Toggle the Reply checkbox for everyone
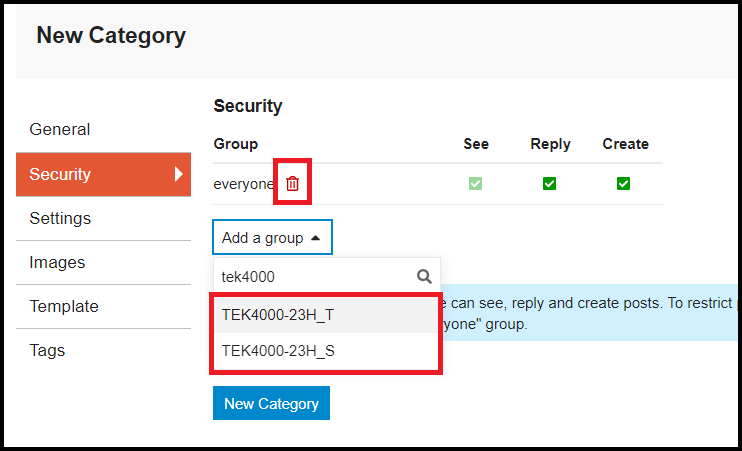 [549, 183]
